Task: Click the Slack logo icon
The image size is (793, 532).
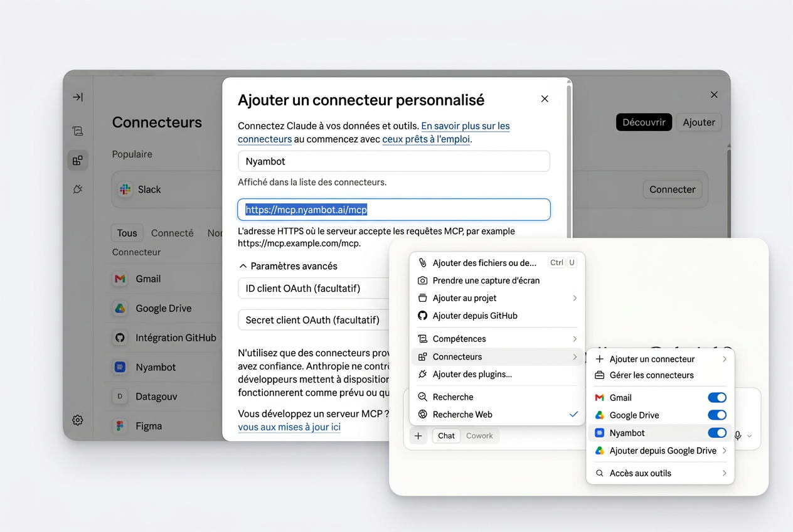Action: (x=125, y=189)
